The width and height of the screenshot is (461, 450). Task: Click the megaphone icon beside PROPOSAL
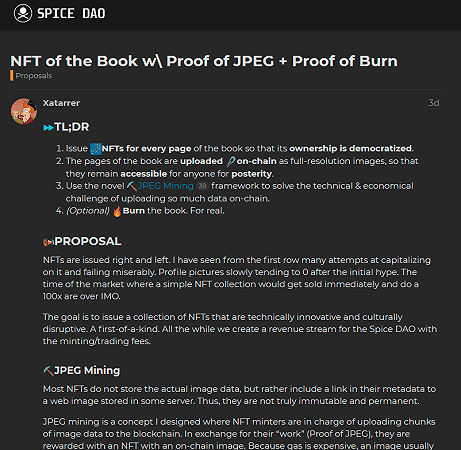pyautogui.click(x=48, y=242)
